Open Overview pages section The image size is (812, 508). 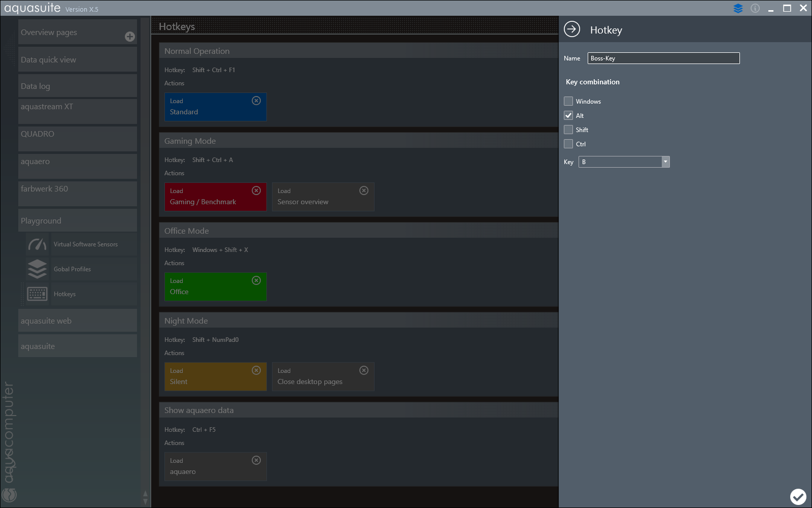coord(78,32)
